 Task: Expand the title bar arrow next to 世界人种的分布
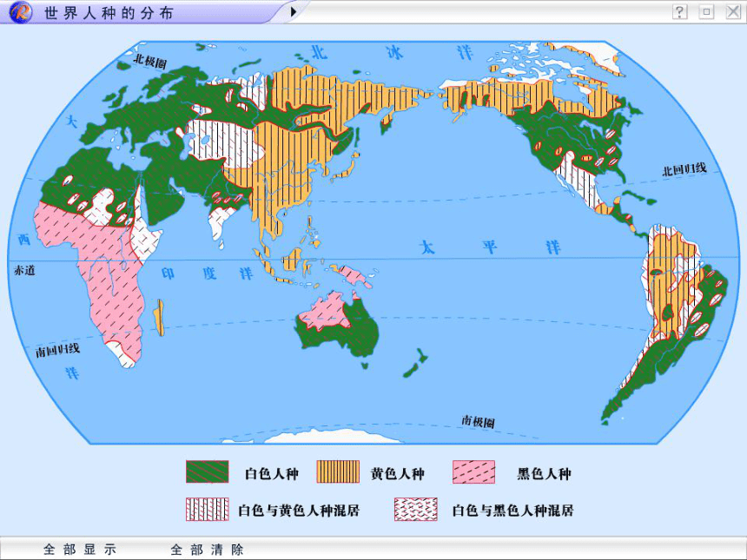(294, 11)
